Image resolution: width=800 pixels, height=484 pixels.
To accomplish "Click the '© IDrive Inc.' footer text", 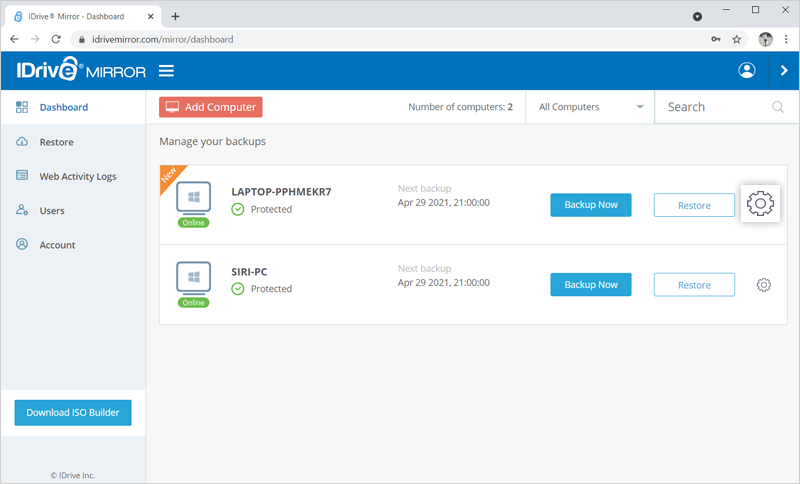I will [72, 475].
